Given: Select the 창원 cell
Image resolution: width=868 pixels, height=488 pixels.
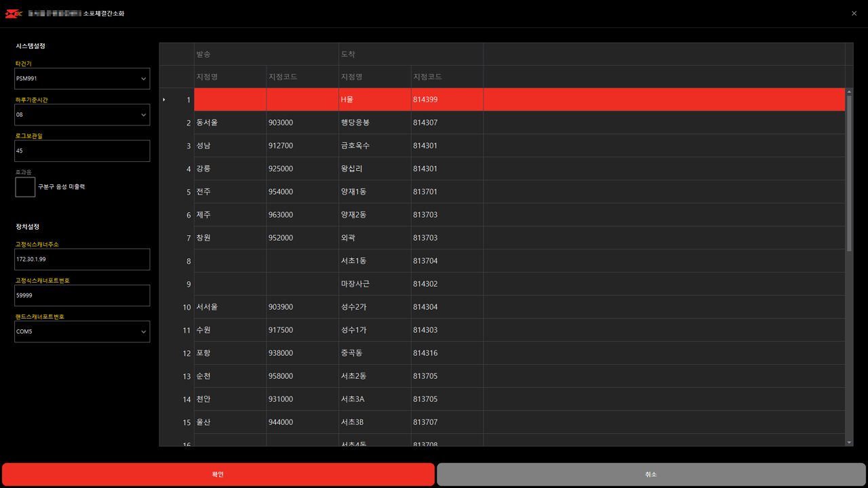Looking at the screenshot, I should [230, 238].
